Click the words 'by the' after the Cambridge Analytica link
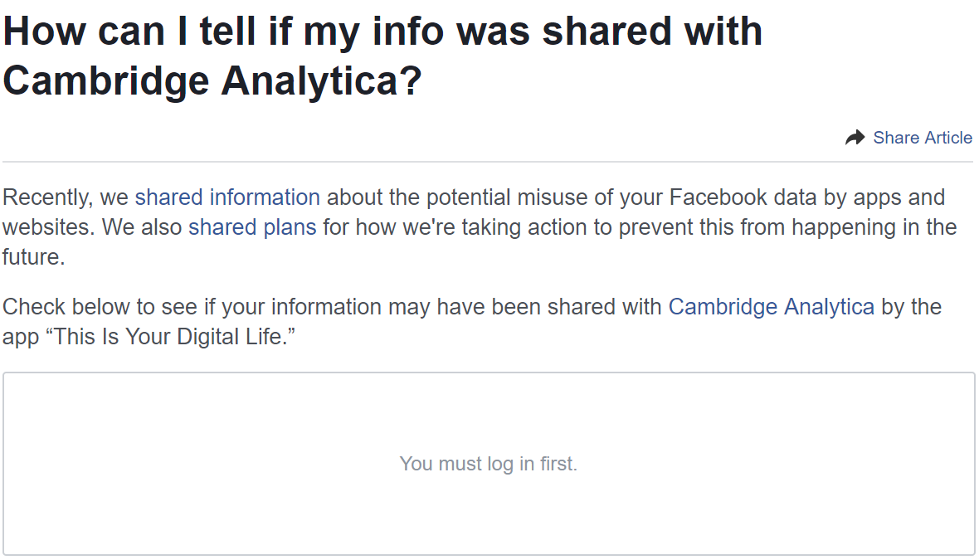Screen dimensions: 979x560 pos(911,307)
